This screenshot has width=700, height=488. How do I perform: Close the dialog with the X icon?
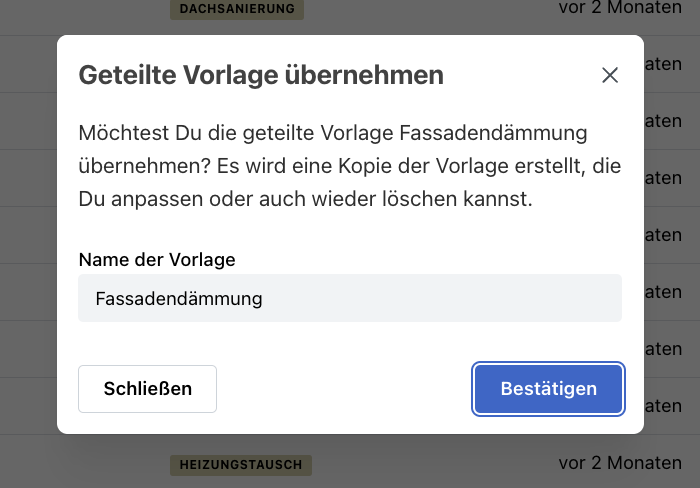click(610, 75)
